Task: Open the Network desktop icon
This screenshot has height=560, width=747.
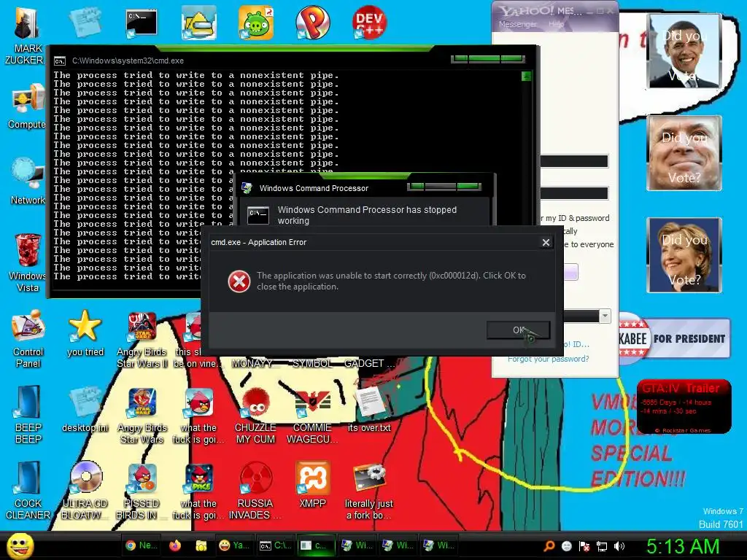Action: click(x=27, y=181)
